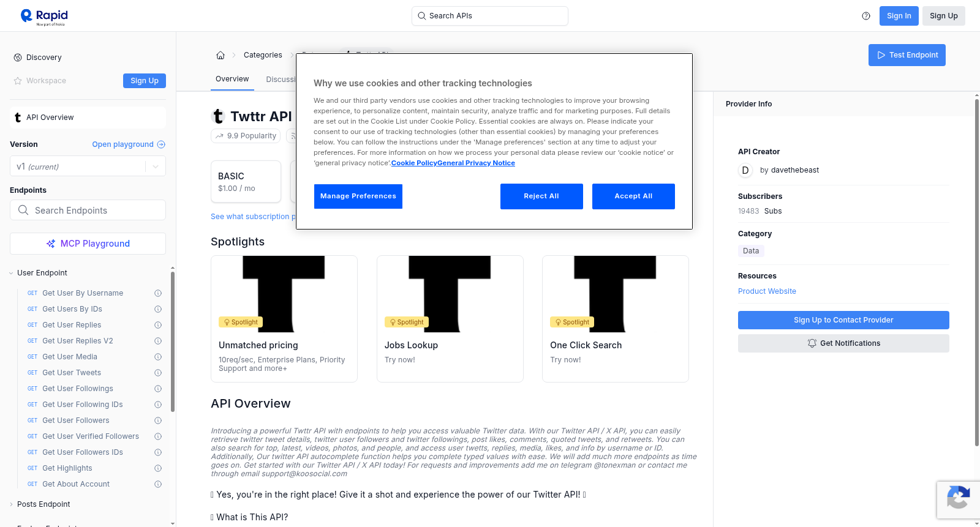Click the Reject All cookies button
Image resolution: width=980 pixels, height=527 pixels.
tap(541, 196)
